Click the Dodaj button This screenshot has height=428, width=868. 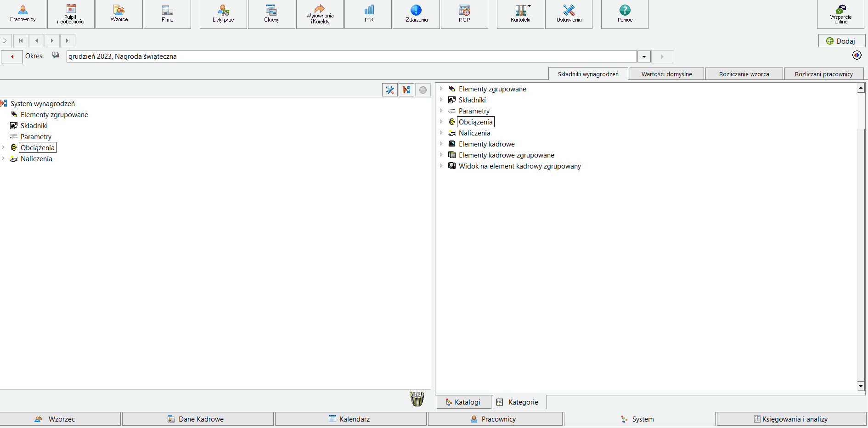[x=841, y=41]
